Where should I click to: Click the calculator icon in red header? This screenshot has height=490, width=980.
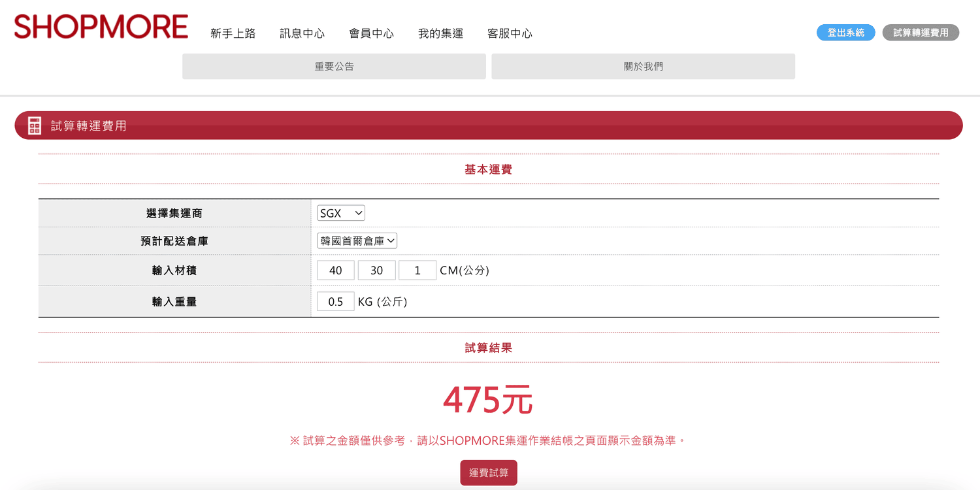coord(35,125)
